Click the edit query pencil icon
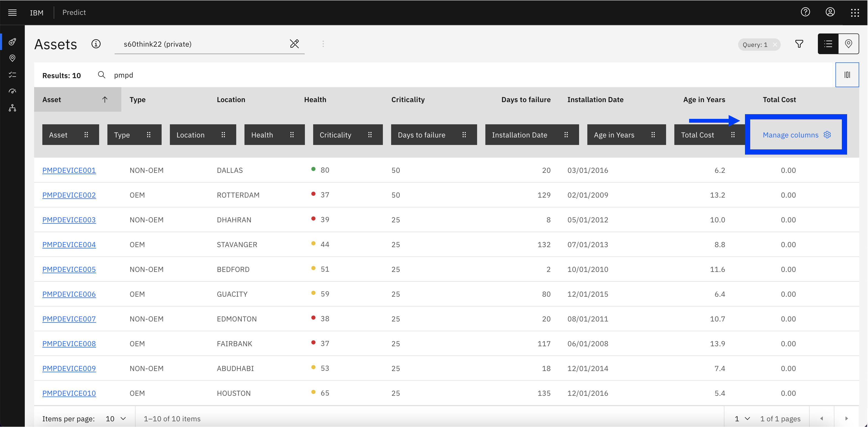 pos(294,44)
